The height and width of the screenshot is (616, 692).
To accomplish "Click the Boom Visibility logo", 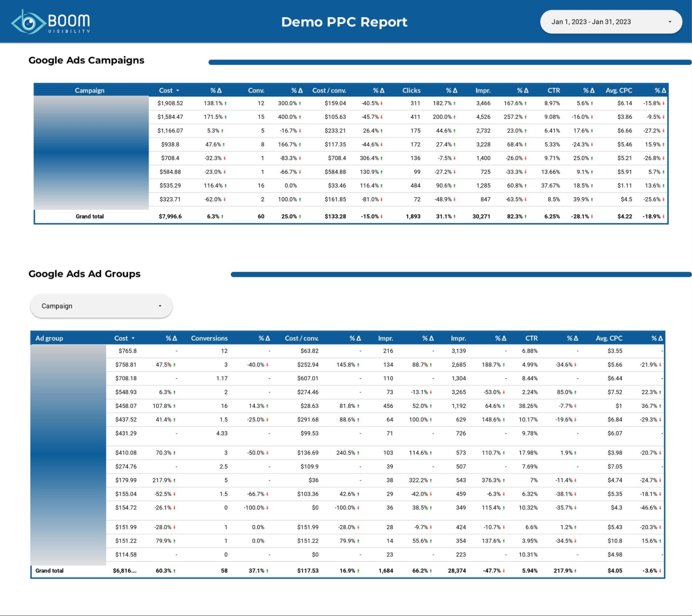I will click(x=51, y=22).
